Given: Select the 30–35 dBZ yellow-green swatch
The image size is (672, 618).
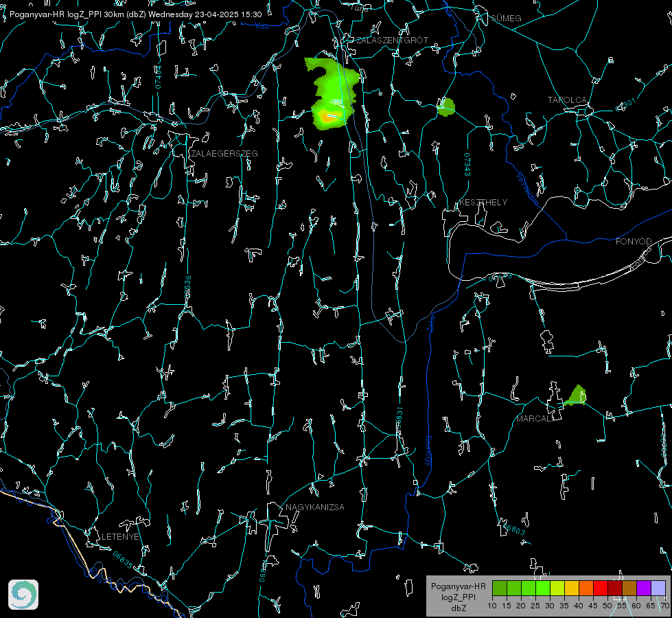Looking at the screenshot, I should [557, 588].
